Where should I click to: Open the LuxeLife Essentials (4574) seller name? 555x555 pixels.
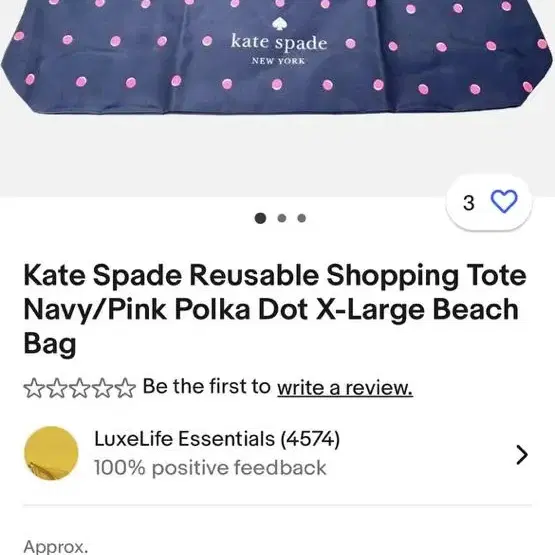[x=217, y=439]
